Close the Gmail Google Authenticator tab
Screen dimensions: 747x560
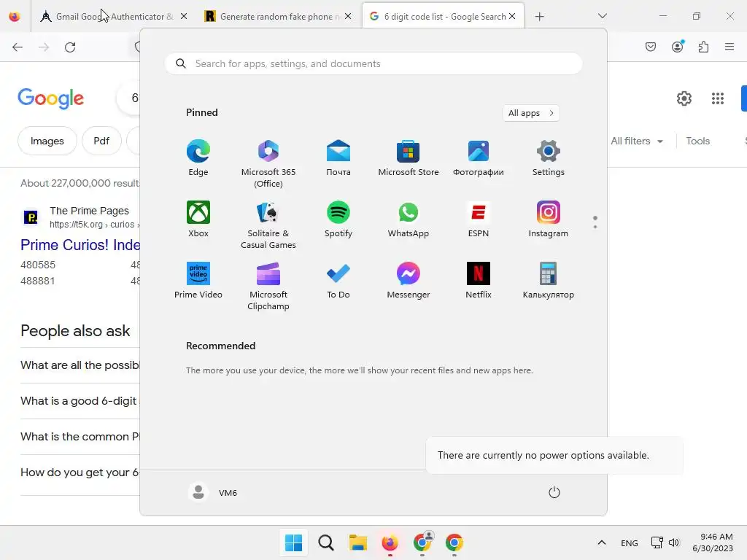tap(184, 16)
